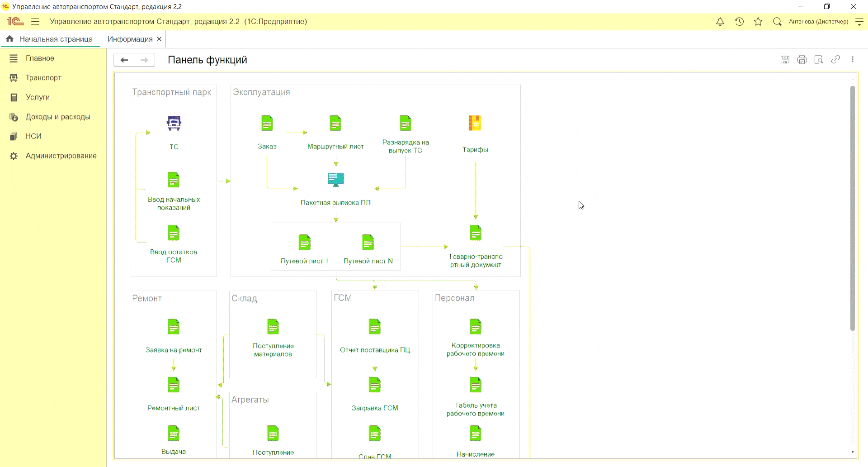Open the functions menu hamburger icon
The image size is (868, 467).
[35, 22]
